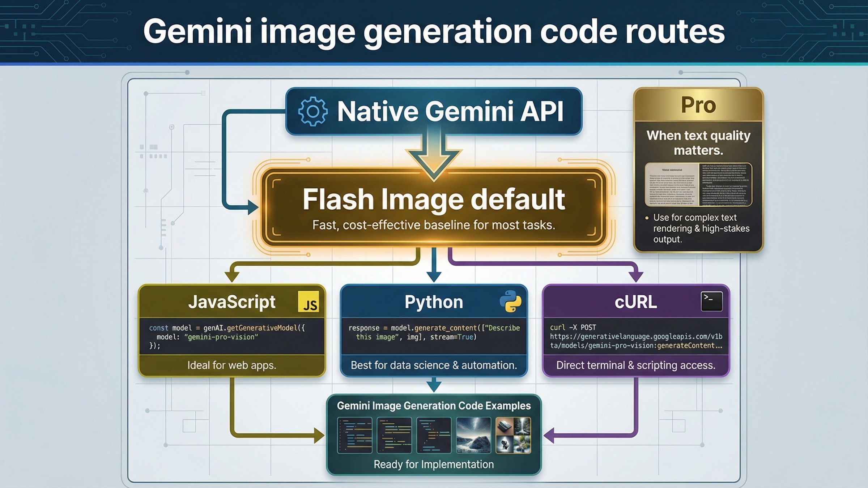Toggle the bullet point in the Pro card

(x=647, y=218)
